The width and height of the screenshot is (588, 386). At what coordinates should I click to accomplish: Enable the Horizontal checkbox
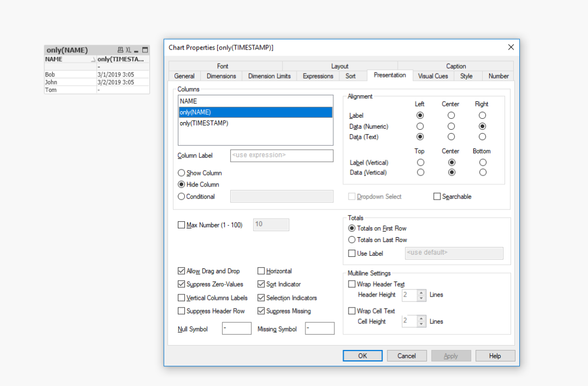tap(261, 270)
